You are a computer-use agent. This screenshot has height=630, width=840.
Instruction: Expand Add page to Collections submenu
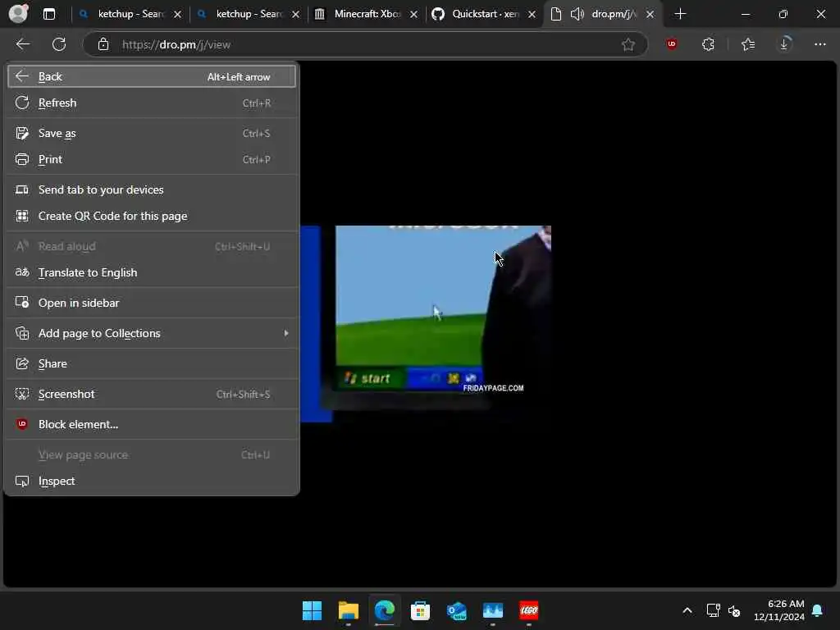coord(152,334)
